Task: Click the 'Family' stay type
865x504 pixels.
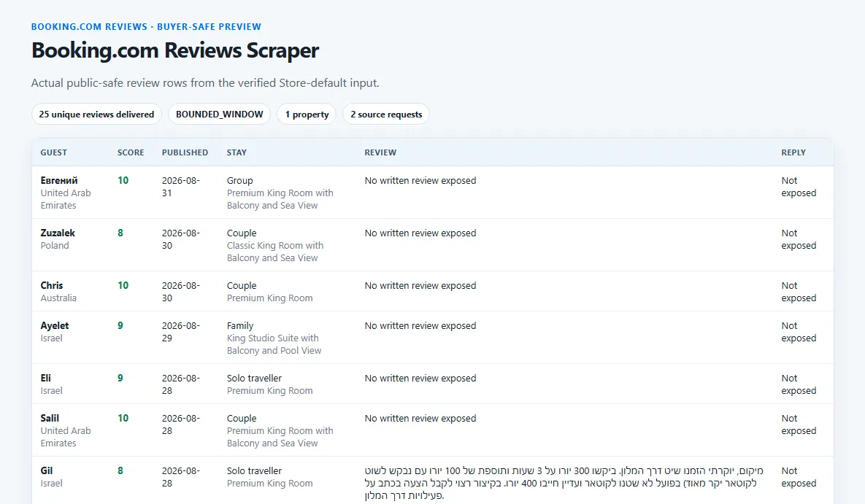Action: click(x=240, y=325)
